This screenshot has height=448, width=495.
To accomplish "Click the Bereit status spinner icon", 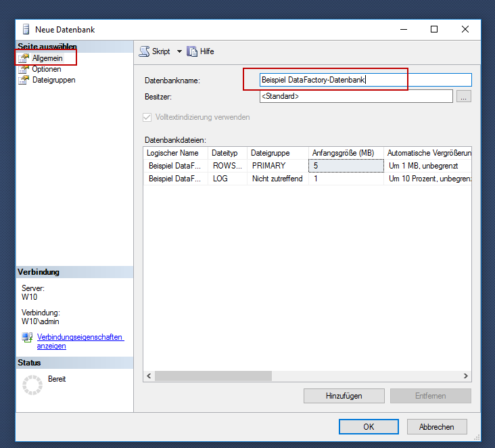I will (32, 384).
